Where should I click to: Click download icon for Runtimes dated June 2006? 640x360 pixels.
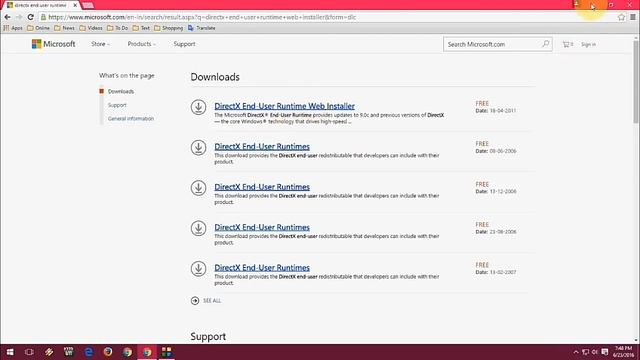tap(198, 148)
